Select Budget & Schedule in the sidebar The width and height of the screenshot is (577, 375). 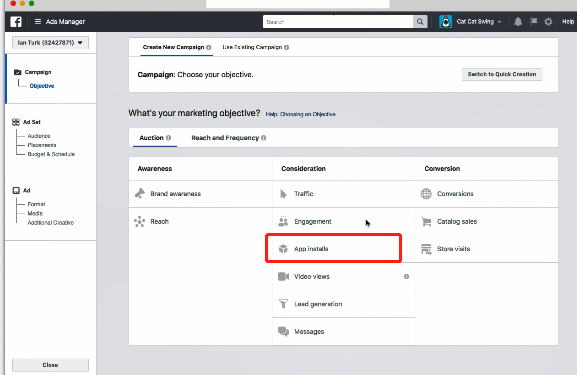pos(51,154)
